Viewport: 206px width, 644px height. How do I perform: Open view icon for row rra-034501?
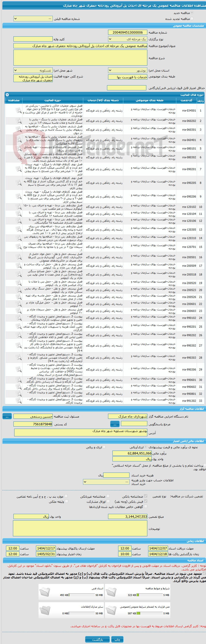click(18, 111)
